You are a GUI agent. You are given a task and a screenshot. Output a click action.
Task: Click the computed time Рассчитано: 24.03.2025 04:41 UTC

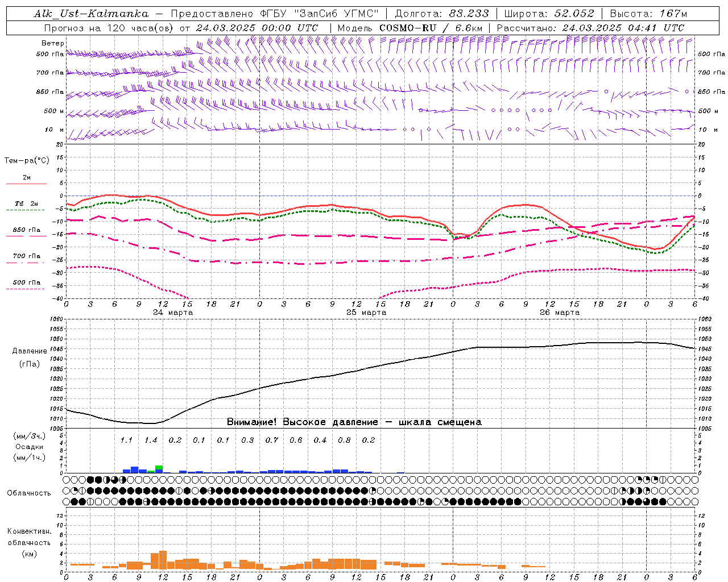590,28
